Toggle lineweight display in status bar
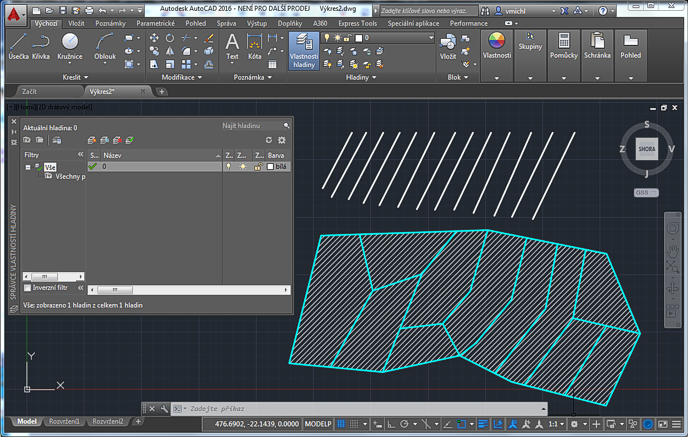 (x=483, y=424)
